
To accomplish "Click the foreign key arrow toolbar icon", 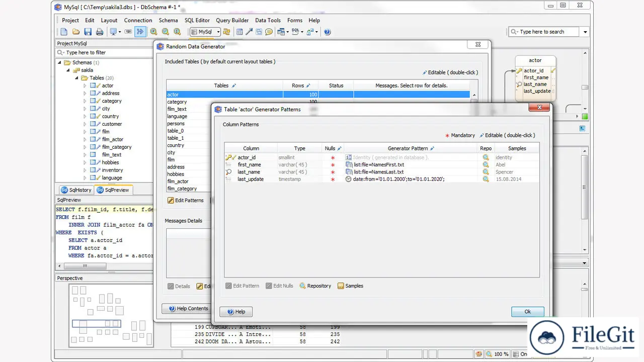I will 249,32.
